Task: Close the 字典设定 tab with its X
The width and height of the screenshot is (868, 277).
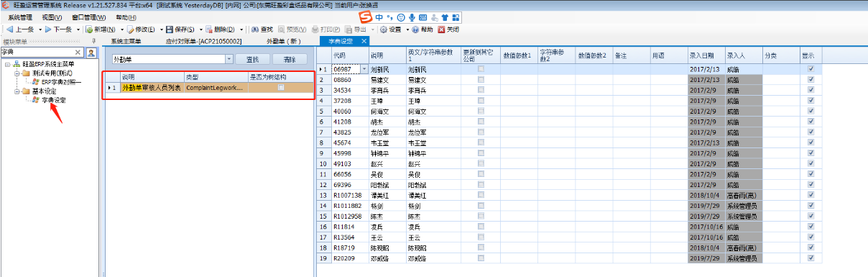Action: (x=364, y=42)
